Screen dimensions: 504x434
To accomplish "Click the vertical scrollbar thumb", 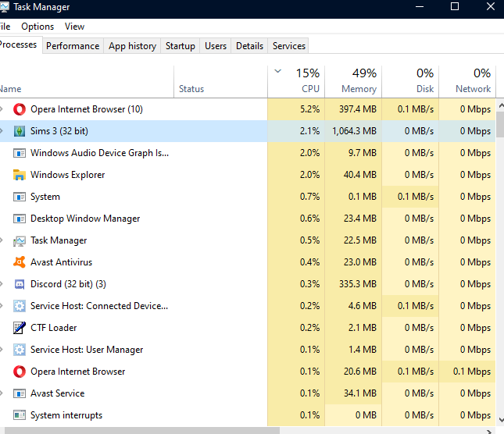I will tap(500, 125).
